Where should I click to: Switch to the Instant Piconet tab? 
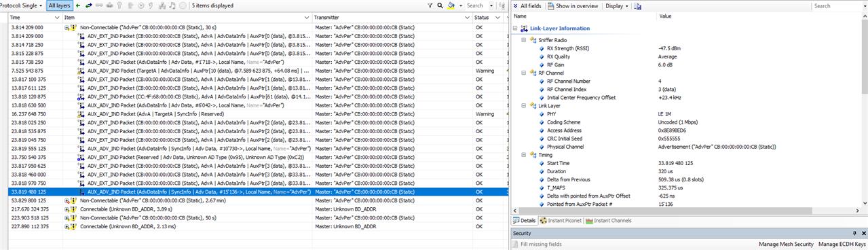pyautogui.click(x=561, y=221)
